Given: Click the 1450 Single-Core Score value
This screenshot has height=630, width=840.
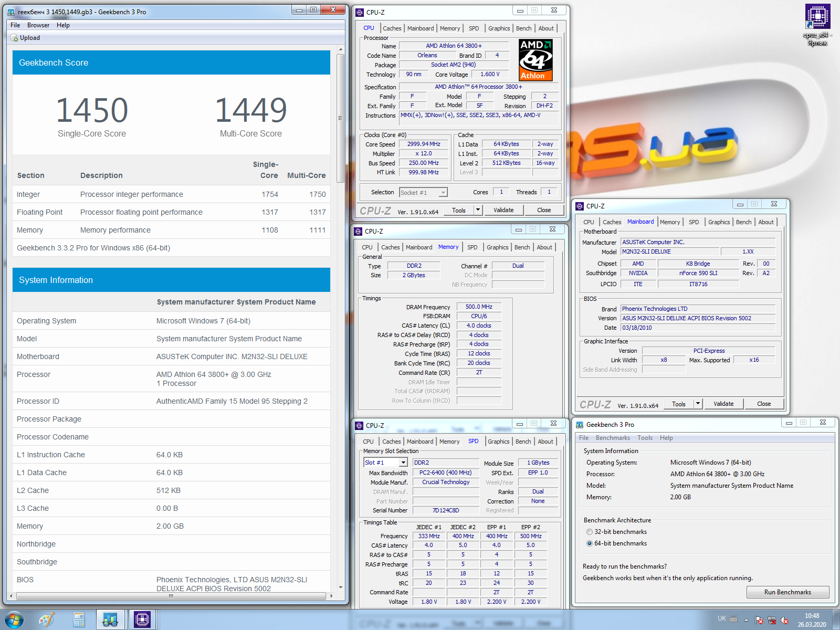Looking at the screenshot, I should (x=92, y=110).
